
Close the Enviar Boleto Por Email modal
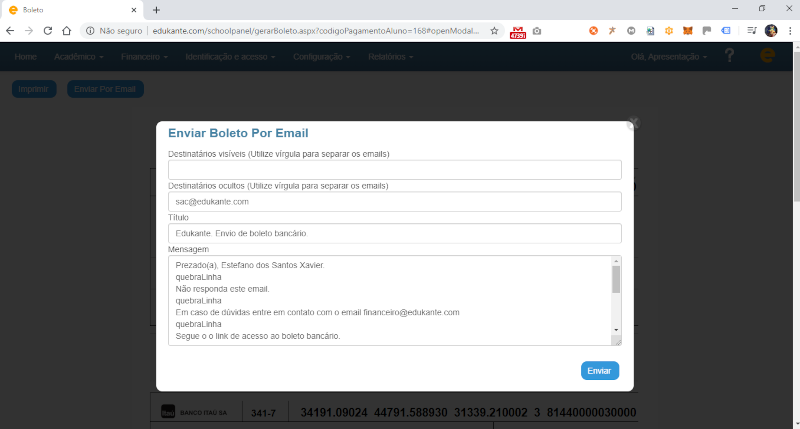(x=633, y=123)
